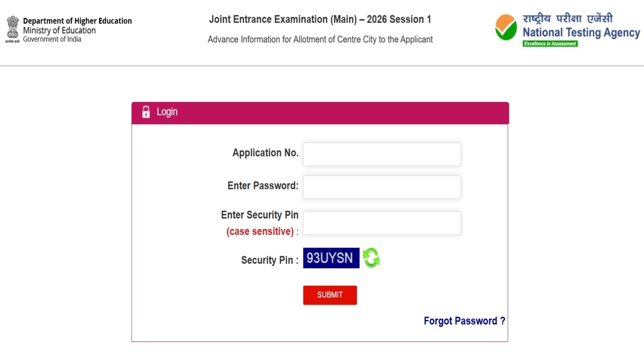Click the National Testing Agency text
644x362 pixels.
(x=581, y=33)
